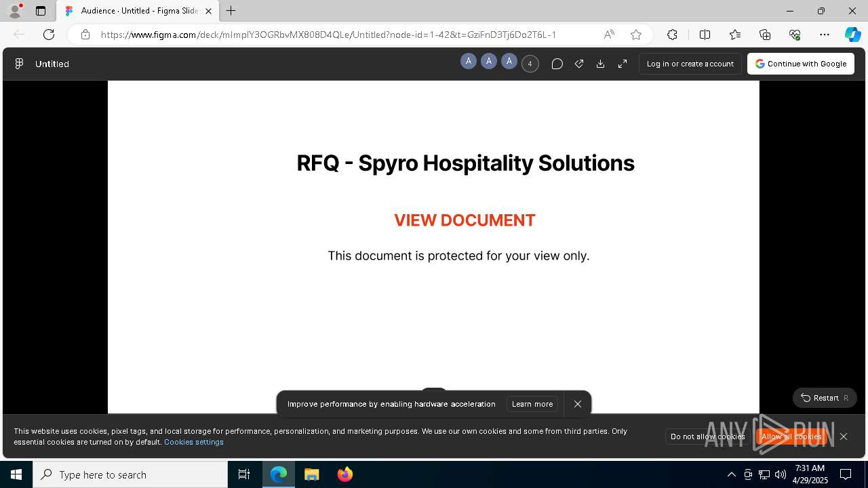
Task: Open the Favorites list icon
Action: point(735,35)
